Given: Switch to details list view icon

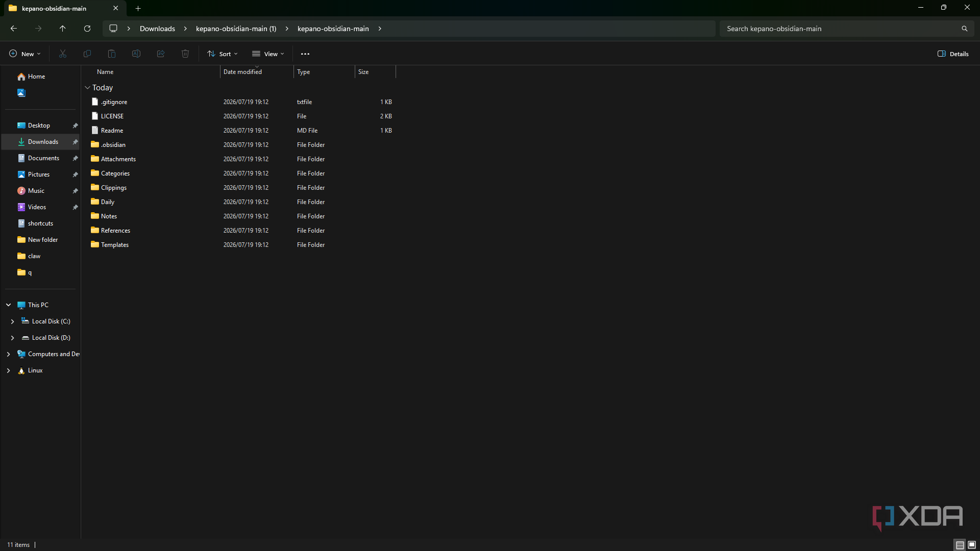Looking at the screenshot, I should (960, 545).
